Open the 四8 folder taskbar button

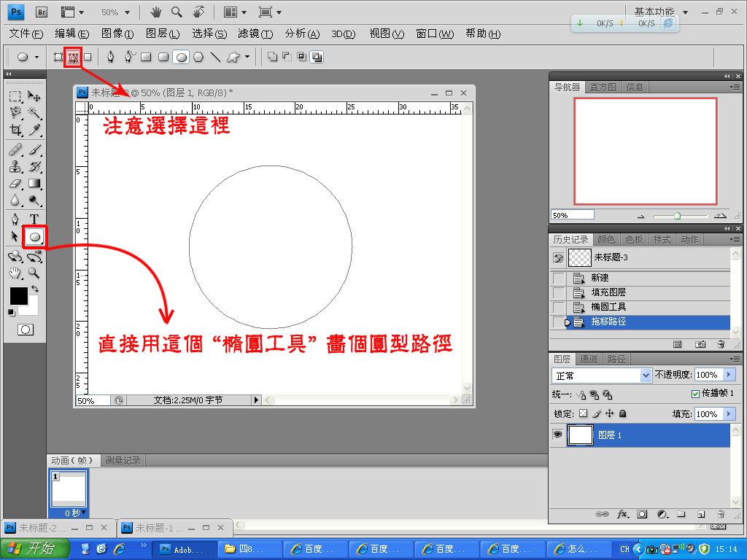coord(251,549)
